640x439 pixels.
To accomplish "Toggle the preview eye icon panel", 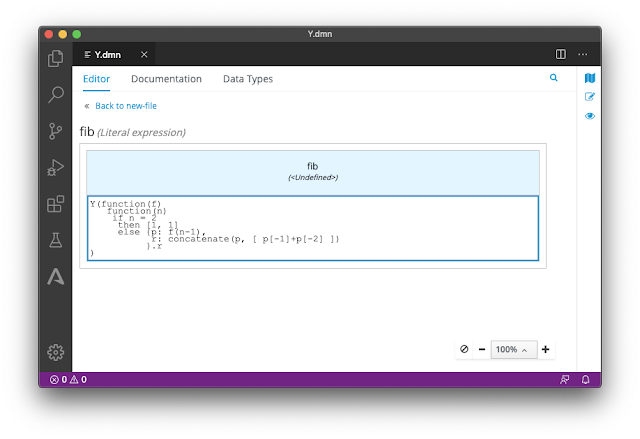I will click(590, 116).
